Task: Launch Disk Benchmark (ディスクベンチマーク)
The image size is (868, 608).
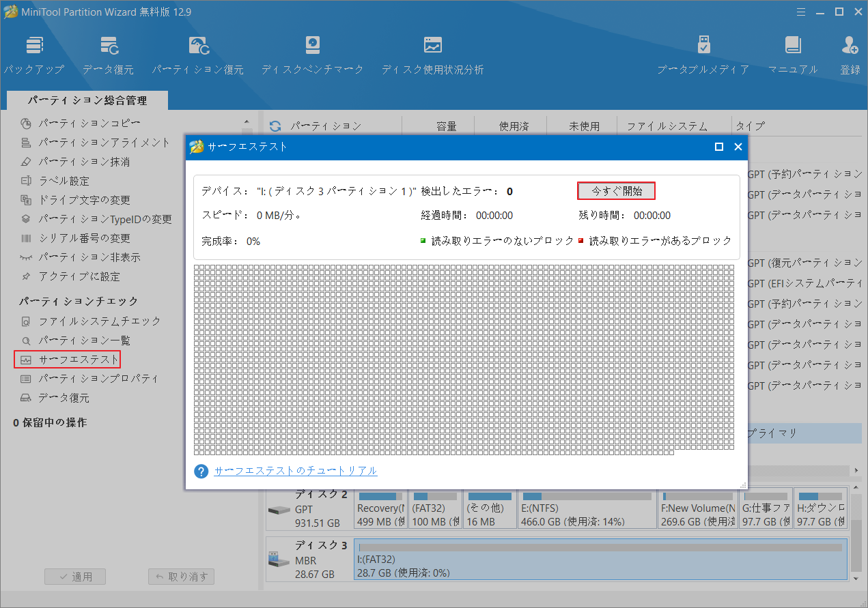Action: (x=312, y=56)
